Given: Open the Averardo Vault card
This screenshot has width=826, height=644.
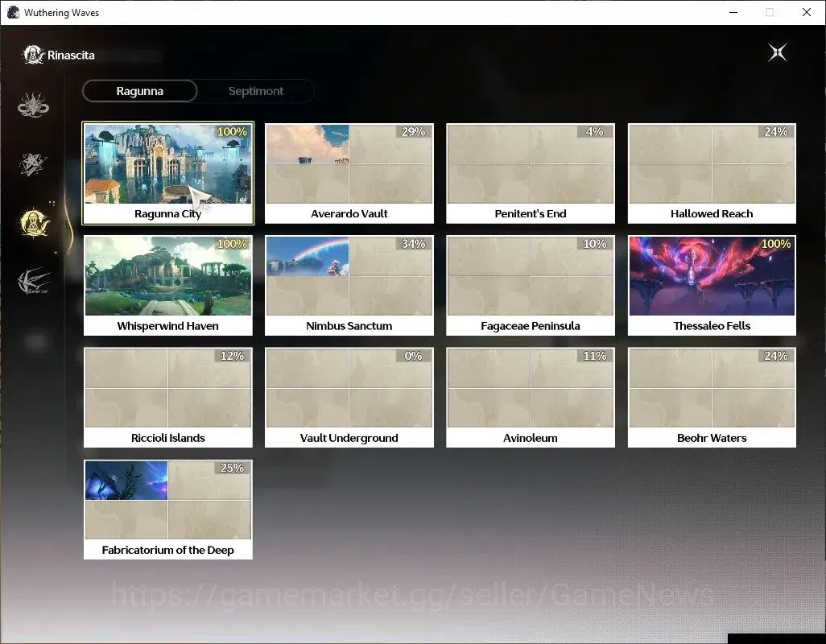Looking at the screenshot, I should 349,173.
